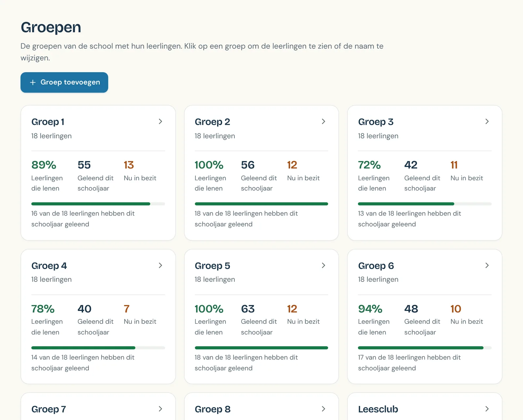
Task: Open the Leesclub chevron icon
Action: click(487, 409)
